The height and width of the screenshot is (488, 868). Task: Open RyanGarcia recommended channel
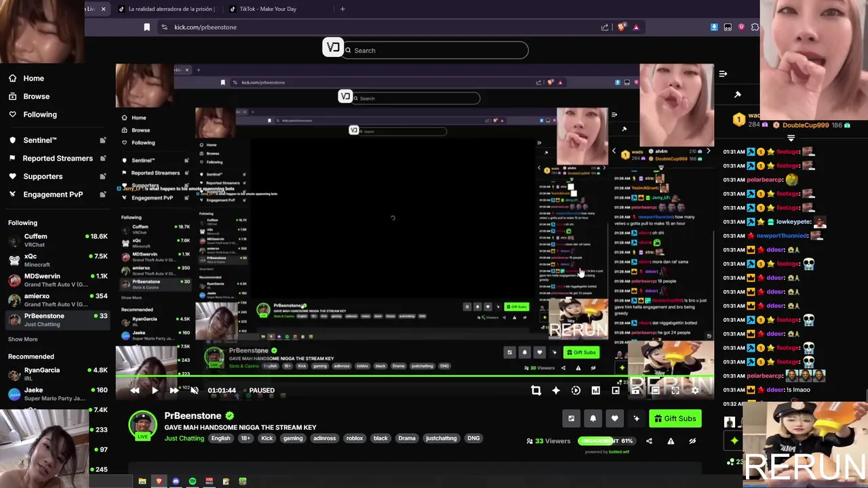[x=57, y=373]
